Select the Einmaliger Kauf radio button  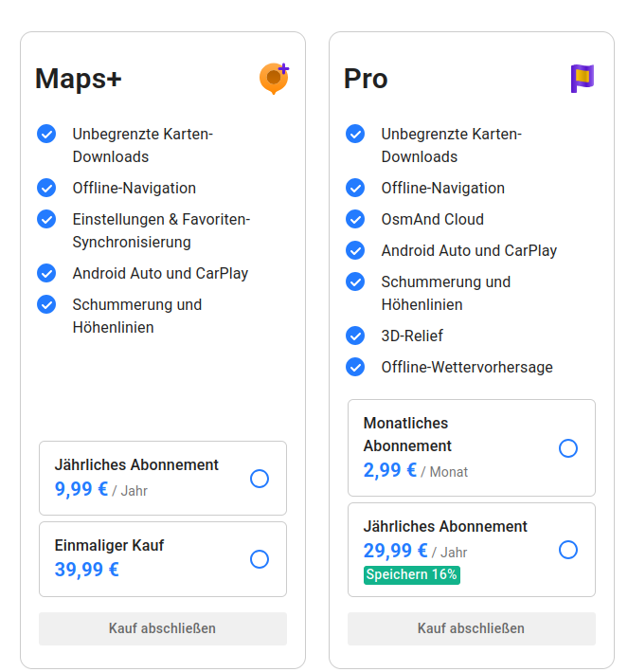[260, 559]
